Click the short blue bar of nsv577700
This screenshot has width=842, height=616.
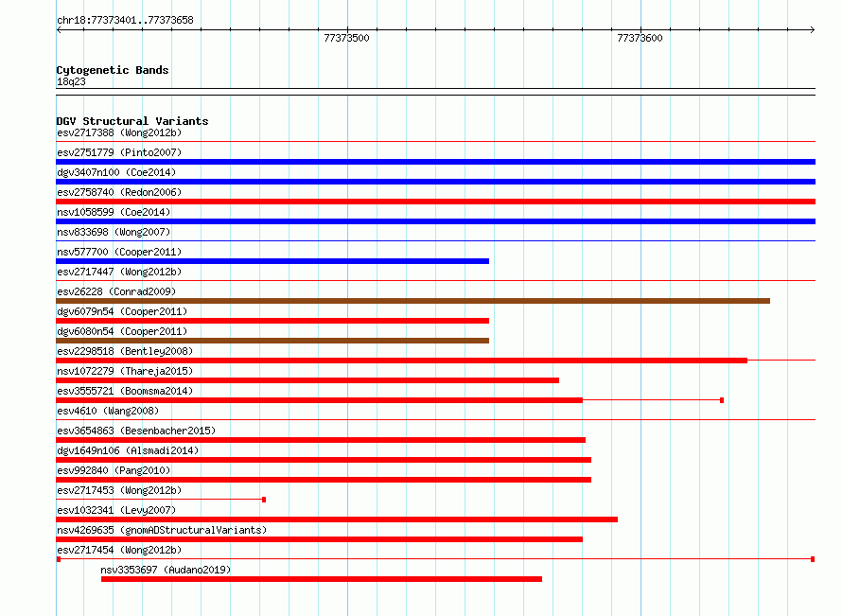pyautogui.click(x=272, y=261)
